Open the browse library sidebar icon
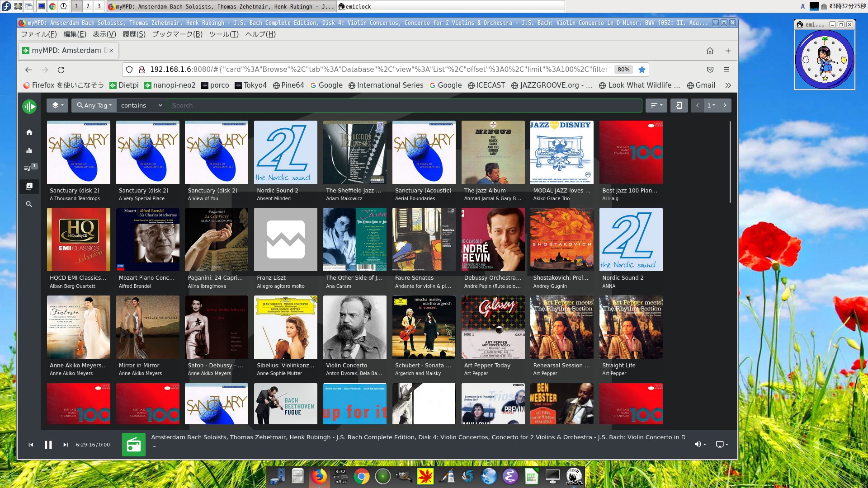The height and width of the screenshot is (488, 868). [x=29, y=186]
